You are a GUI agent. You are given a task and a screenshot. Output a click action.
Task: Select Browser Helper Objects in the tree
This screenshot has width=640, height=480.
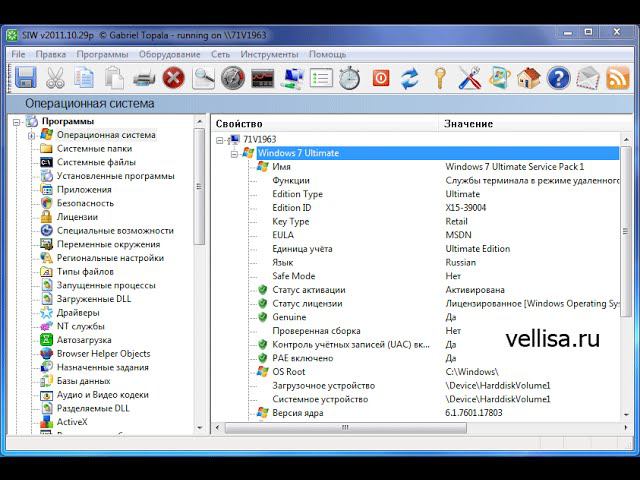pyautogui.click(x=103, y=353)
